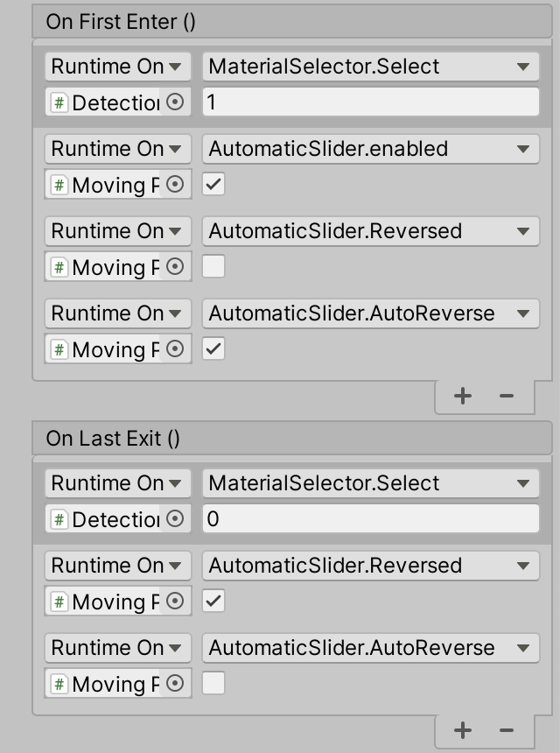Open object picker for last AutoReverse target
The width and height of the screenshot is (560, 753).
[x=175, y=684]
